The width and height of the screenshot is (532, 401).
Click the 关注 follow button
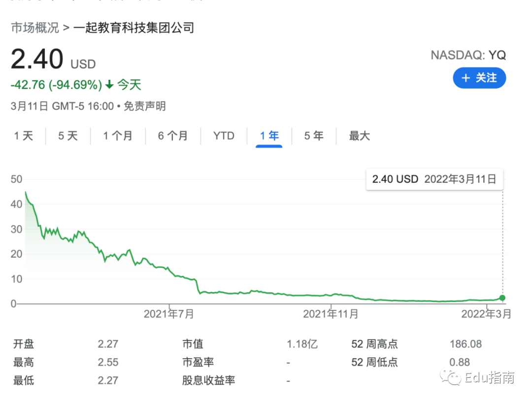tap(479, 78)
